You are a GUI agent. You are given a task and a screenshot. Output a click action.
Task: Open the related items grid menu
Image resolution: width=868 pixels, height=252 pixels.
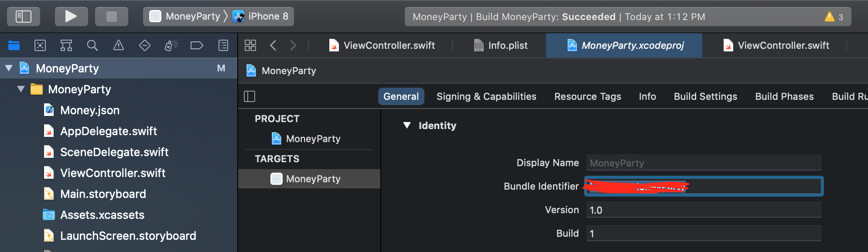(250, 45)
